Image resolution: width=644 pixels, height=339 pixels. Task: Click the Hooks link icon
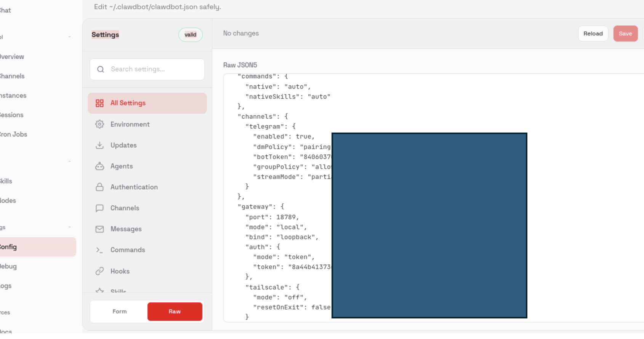(99, 271)
